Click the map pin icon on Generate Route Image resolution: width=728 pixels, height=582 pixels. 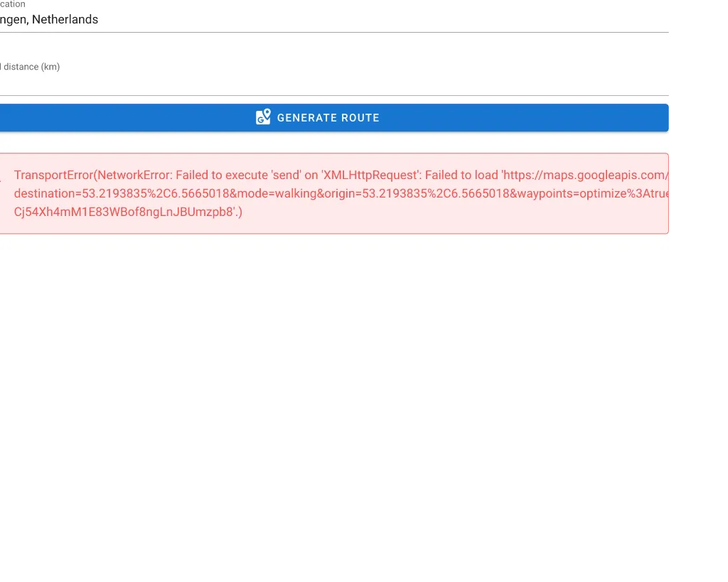coord(263,117)
